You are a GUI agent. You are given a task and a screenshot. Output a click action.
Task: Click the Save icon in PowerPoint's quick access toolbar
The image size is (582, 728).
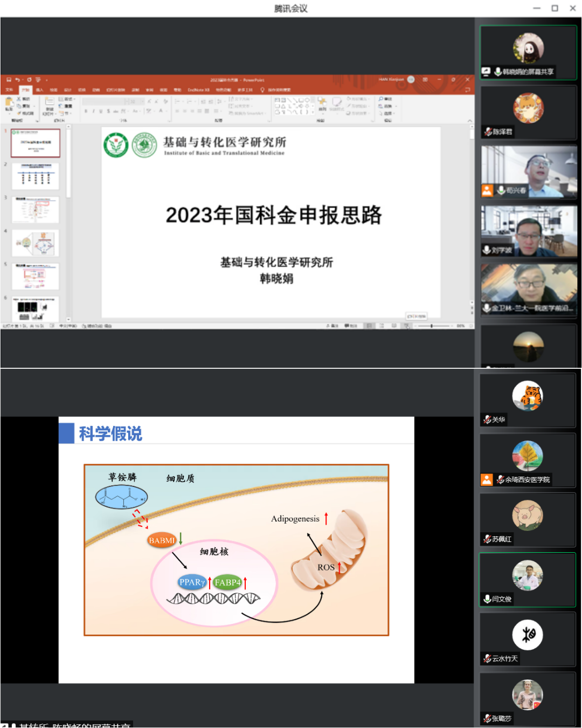tap(9, 79)
